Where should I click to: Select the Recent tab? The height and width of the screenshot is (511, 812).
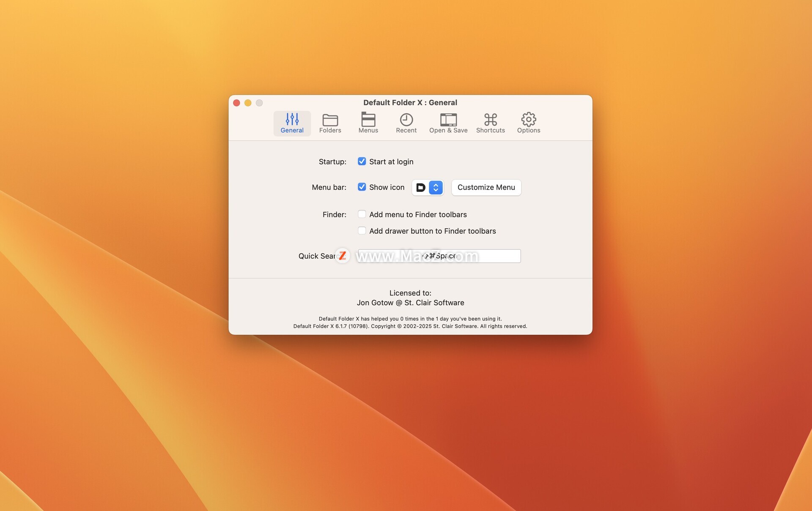[x=406, y=123]
